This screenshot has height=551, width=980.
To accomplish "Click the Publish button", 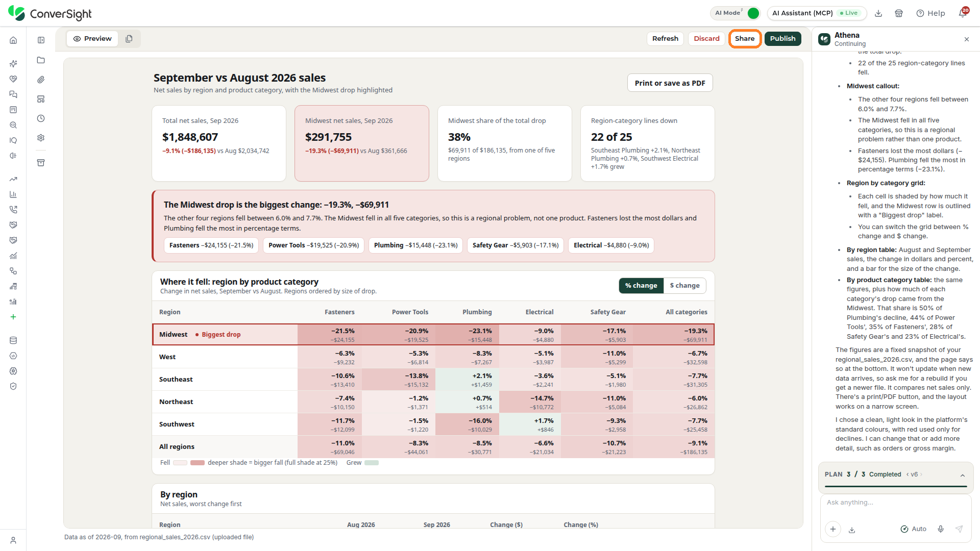I will 782,39.
